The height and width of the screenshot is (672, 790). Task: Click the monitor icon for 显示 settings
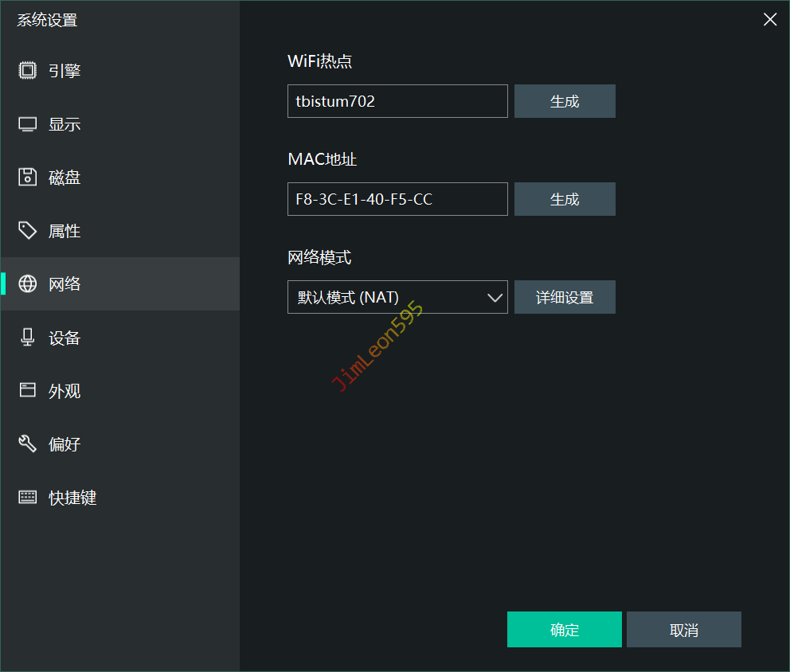click(28, 124)
